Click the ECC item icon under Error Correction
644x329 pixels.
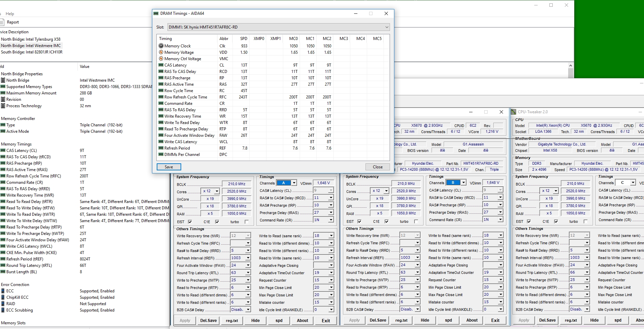3,291
